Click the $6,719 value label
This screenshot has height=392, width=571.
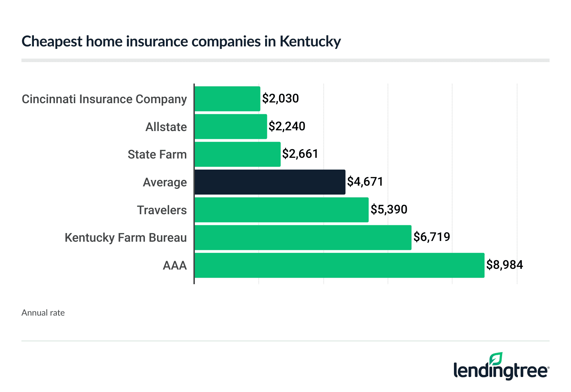click(432, 237)
